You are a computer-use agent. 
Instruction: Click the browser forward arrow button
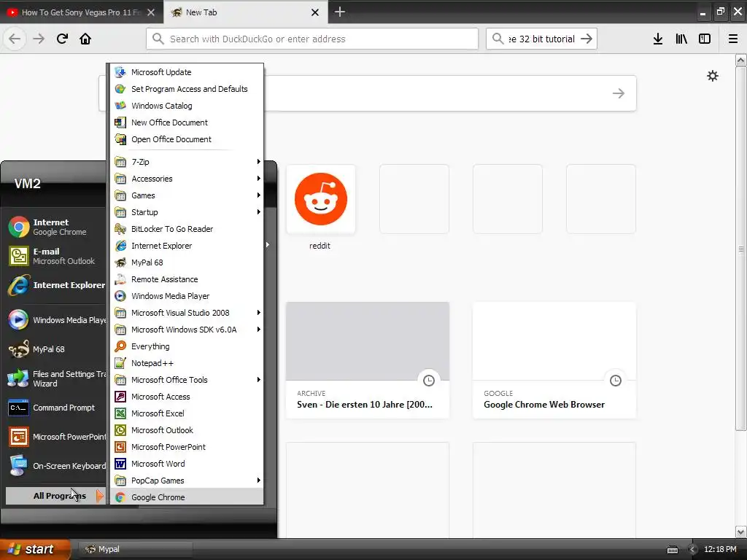pyautogui.click(x=39, y=39)
